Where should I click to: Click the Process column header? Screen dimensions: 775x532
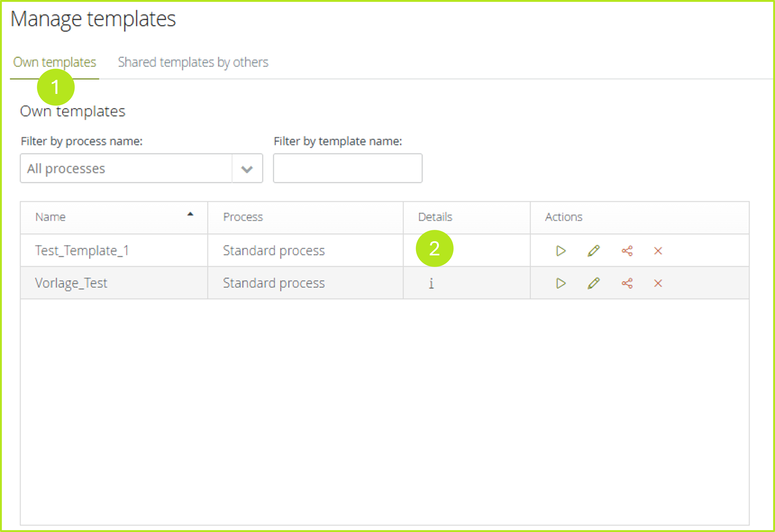click(x=243, y=217)
